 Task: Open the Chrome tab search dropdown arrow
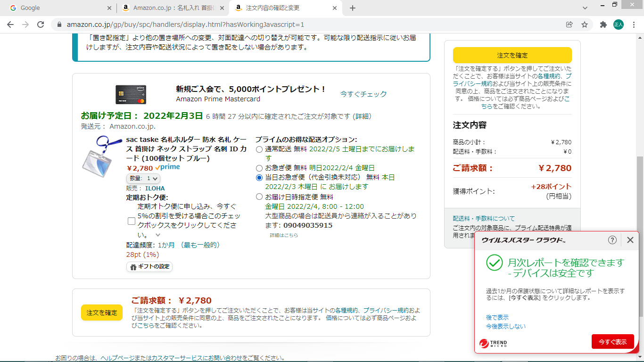point(585,8)
